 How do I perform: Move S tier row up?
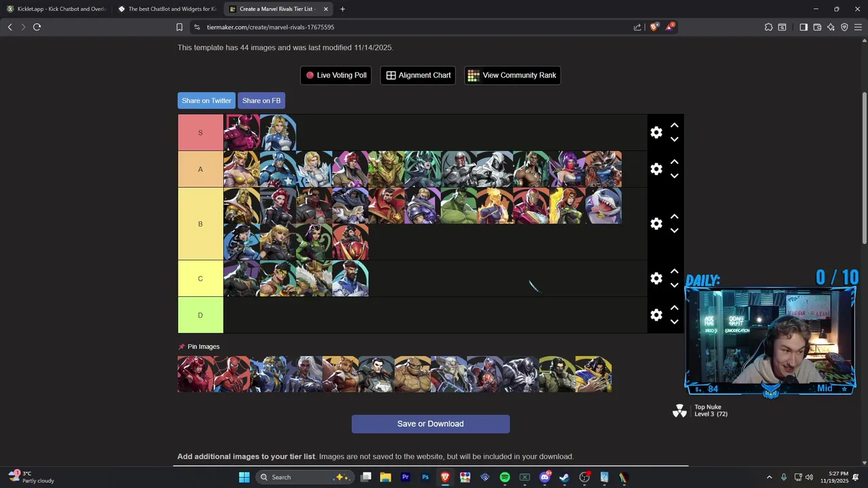point(674,125)
